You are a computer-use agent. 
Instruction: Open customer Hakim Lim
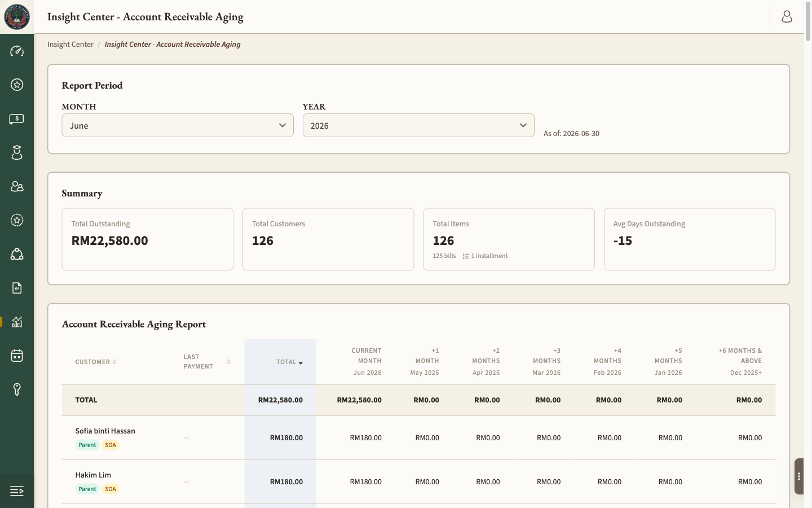tap(93, 475)
